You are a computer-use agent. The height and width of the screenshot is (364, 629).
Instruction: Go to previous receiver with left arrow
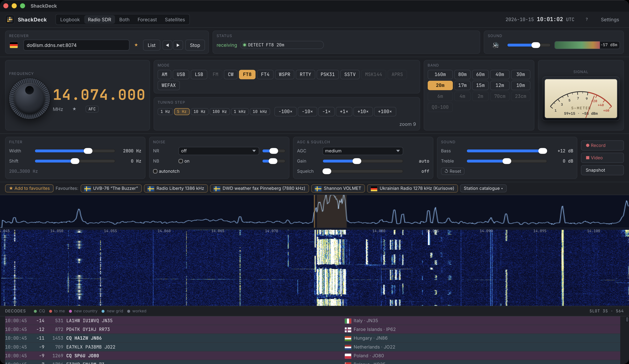[x=167, y=45]
